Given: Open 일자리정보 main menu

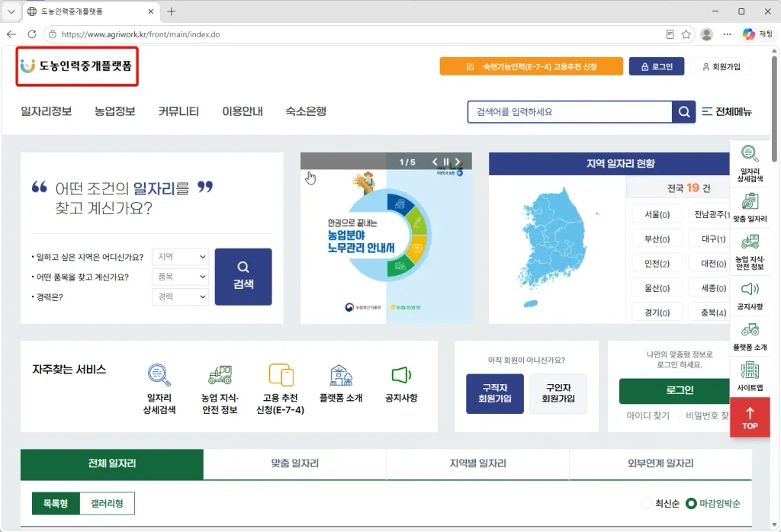Looking at the screenshot, I should 47,111.
